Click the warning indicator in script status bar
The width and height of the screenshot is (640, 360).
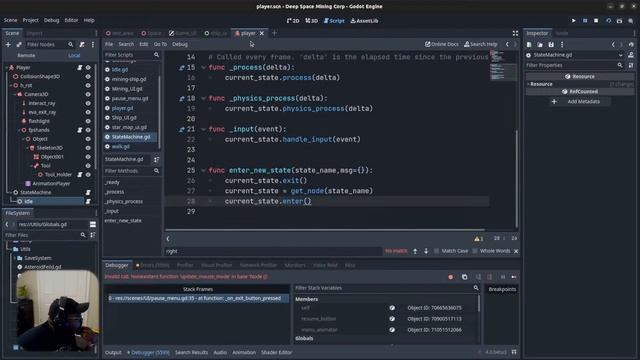click(478, 238)
